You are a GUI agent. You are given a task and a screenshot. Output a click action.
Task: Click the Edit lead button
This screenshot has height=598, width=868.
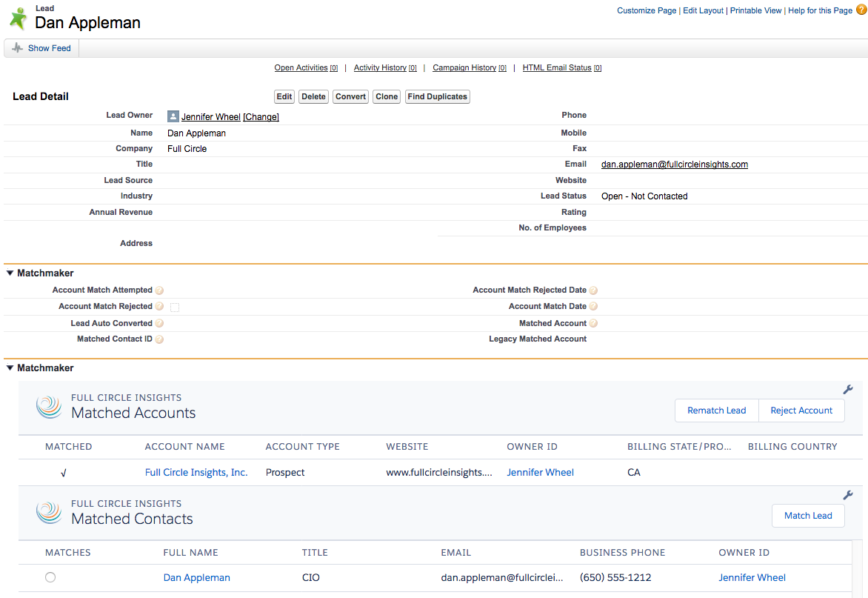coord(284,96)
